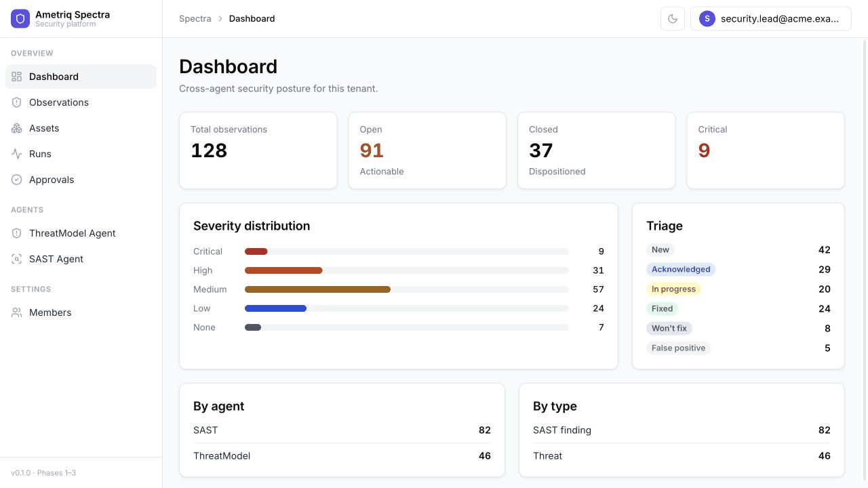Screen dimensions: 868x488
Task: Click the Medium severity count 57
Action: click(598, 289)
